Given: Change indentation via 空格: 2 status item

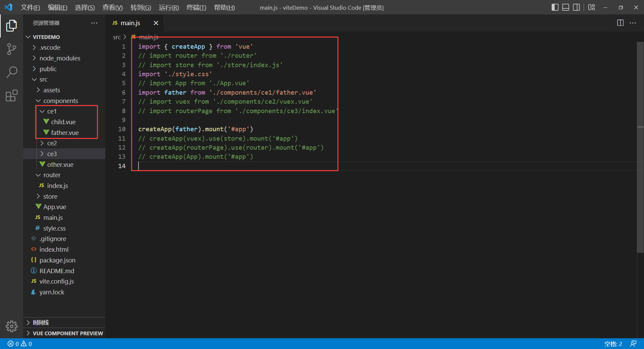Looking at the screenshot, I should (613, 344).
